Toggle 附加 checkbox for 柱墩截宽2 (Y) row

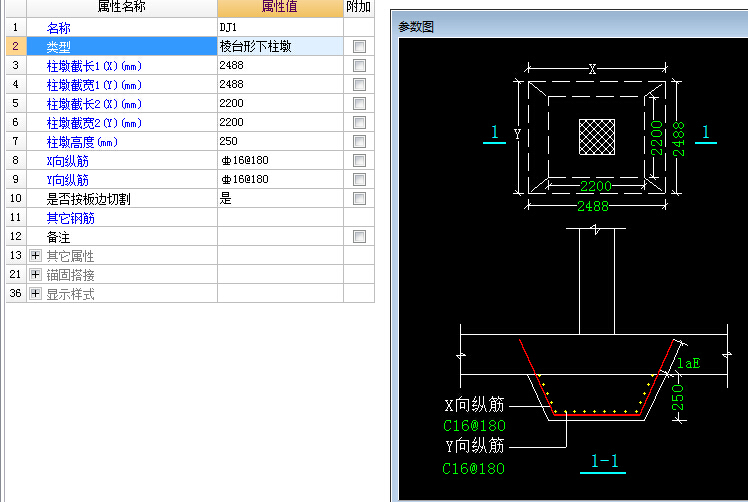click(359, 123)
